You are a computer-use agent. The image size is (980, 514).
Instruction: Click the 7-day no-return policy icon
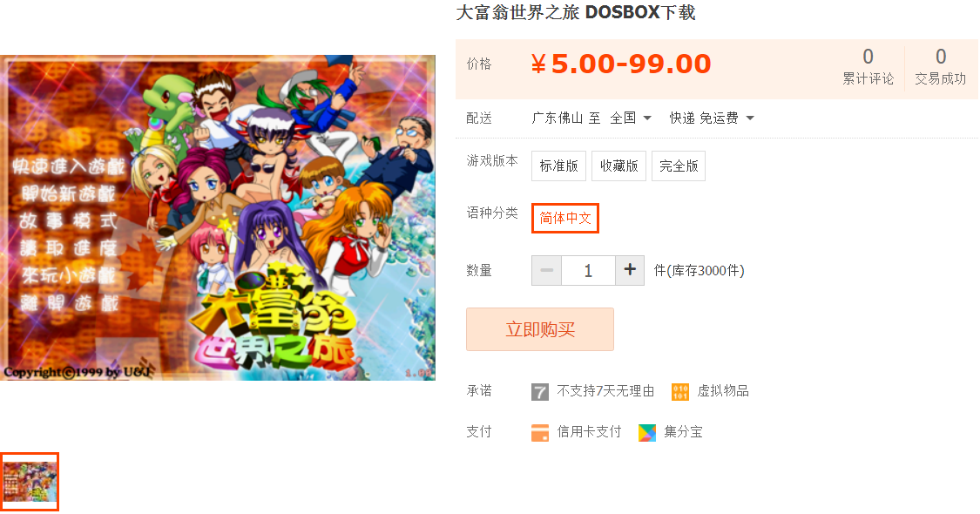(x=540, y=392)
